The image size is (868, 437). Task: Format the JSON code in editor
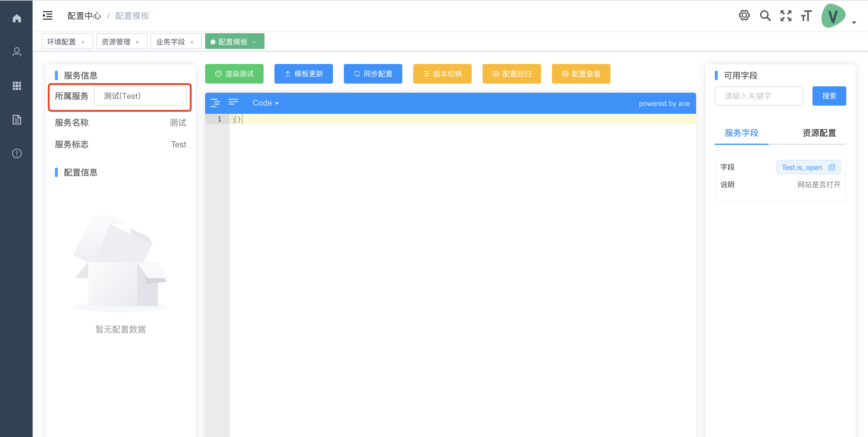pos(215,103)
